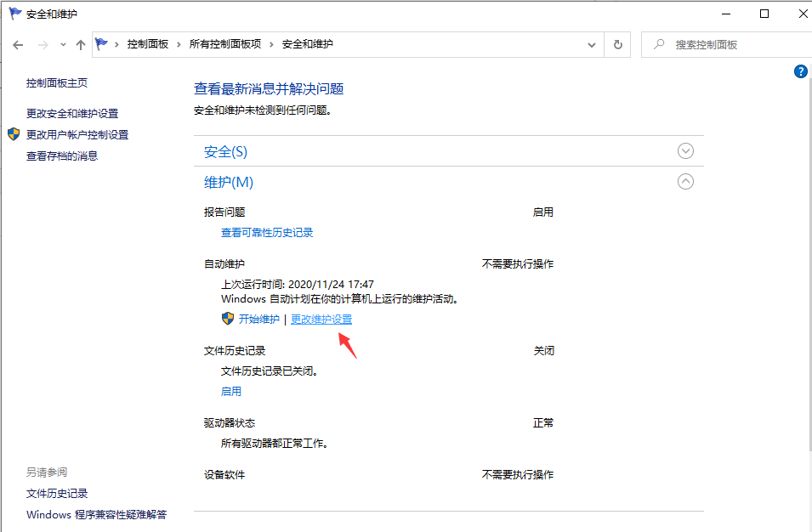Open the address bar dropdown arrow
The image size is (812, 532).
tap(592, 44)
